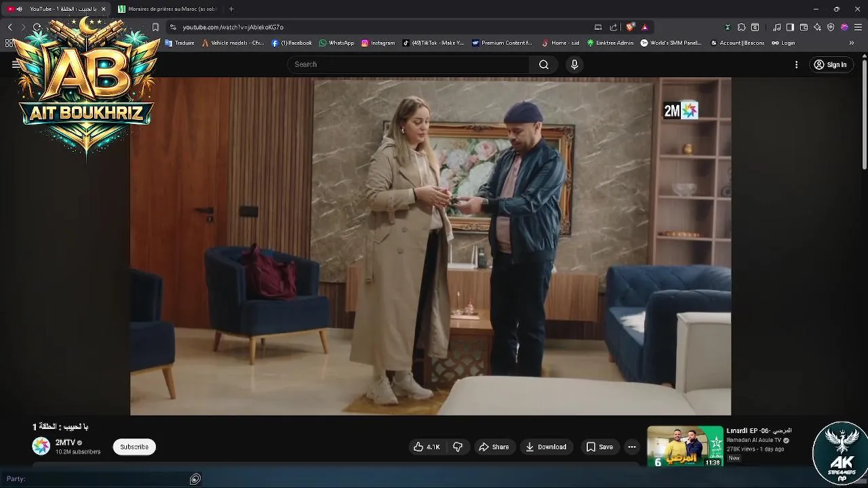
Task: Open the browser profile avatar icon
Action: click(x=844, y=27)
